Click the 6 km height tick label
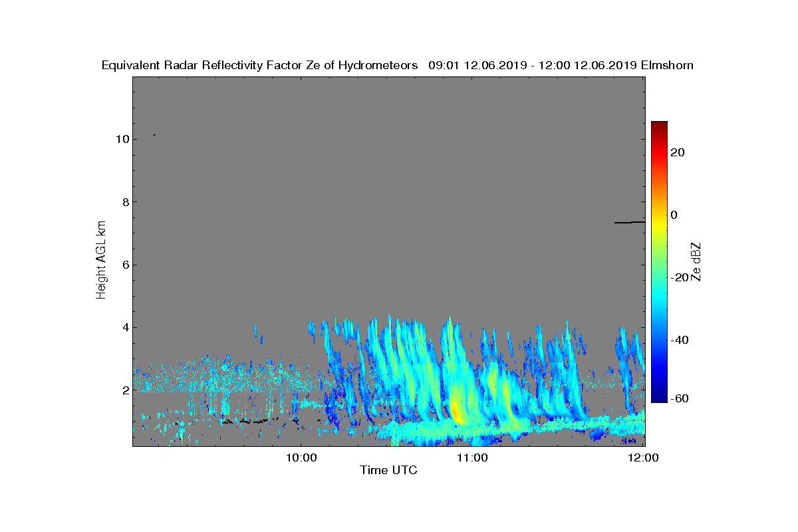Image resolution: width=798 pixels, height=532 pixels. tap(124, 265)
